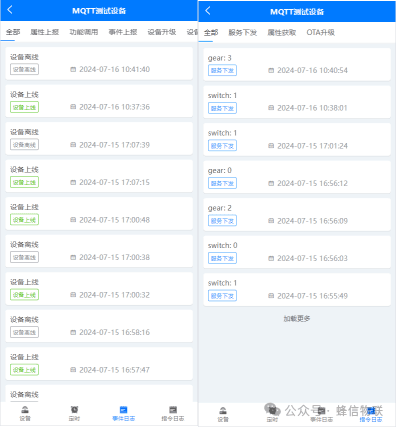This screenshot has width=396, height=427.
Task: Open 指令日志 in the right screen bottom bar
Action: click(371, 414)
